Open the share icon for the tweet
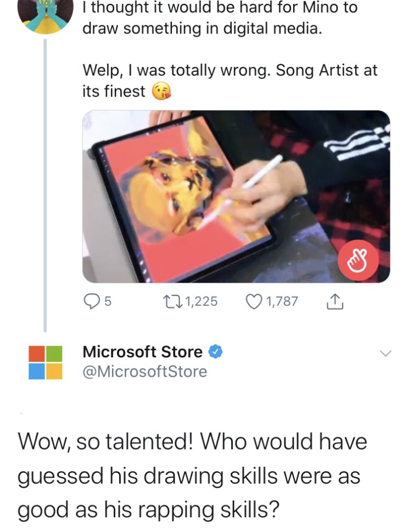The width and height of the screenshot is (408, 532). pyautogui.click(x=334, y=301)
